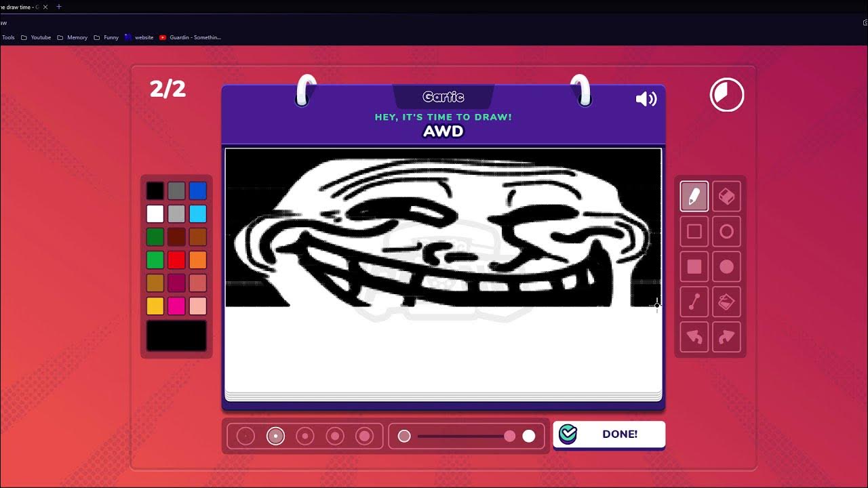The width and height of the screenshot is (868, 488).
Task: Close the current browser tab
Action: coord(45,7)
